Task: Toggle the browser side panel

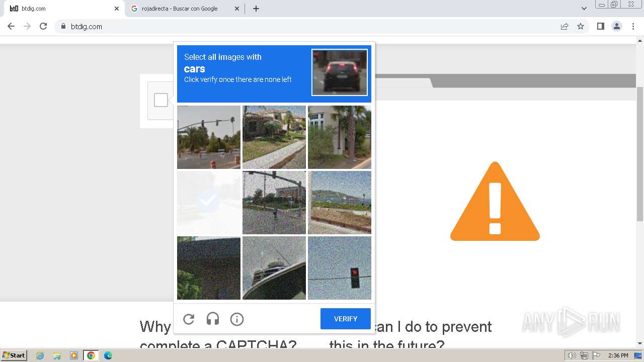Action: pyautogui.click(x=600, y=26)
